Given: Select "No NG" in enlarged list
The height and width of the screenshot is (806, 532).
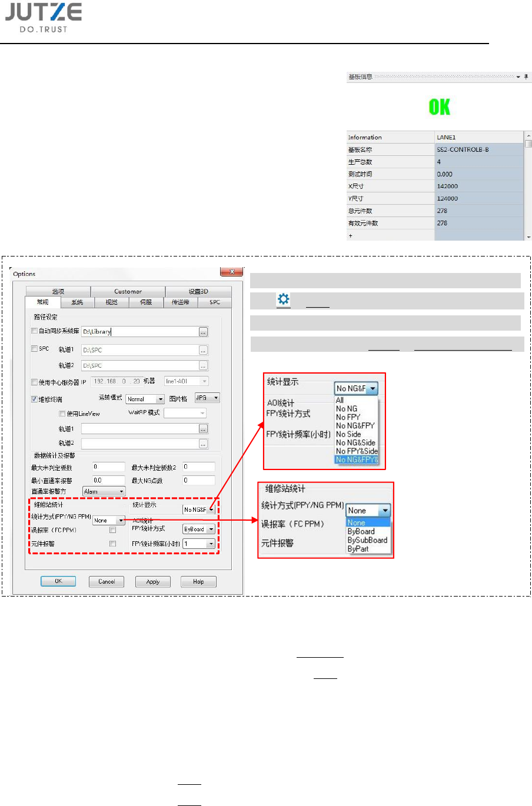Looking at the screenshot, I should 357,408.
